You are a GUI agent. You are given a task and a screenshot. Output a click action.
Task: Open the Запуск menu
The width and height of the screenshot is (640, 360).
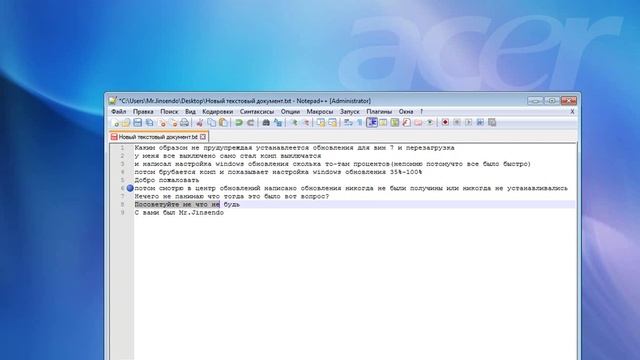(x=350, y=111)
